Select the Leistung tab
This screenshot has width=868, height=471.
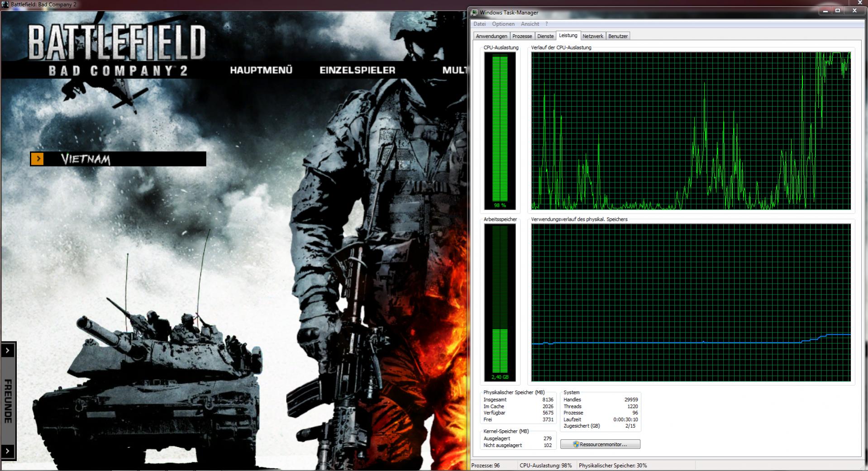[x=568, y=35]
